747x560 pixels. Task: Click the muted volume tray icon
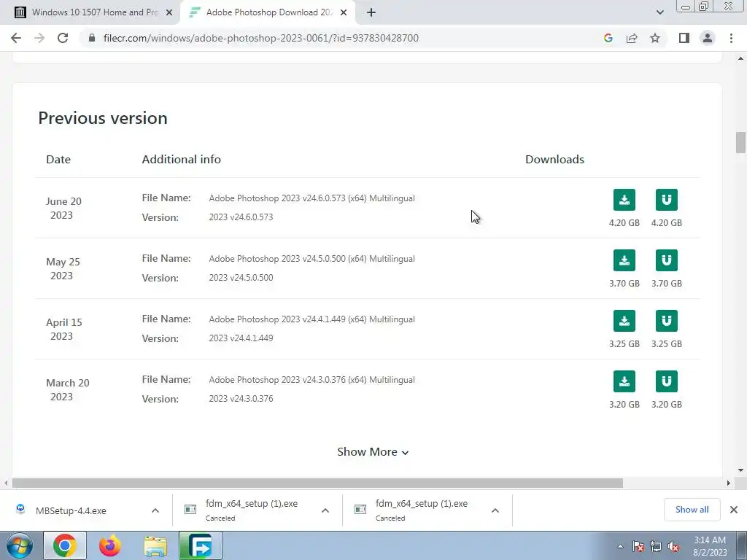tap(673, 546)
